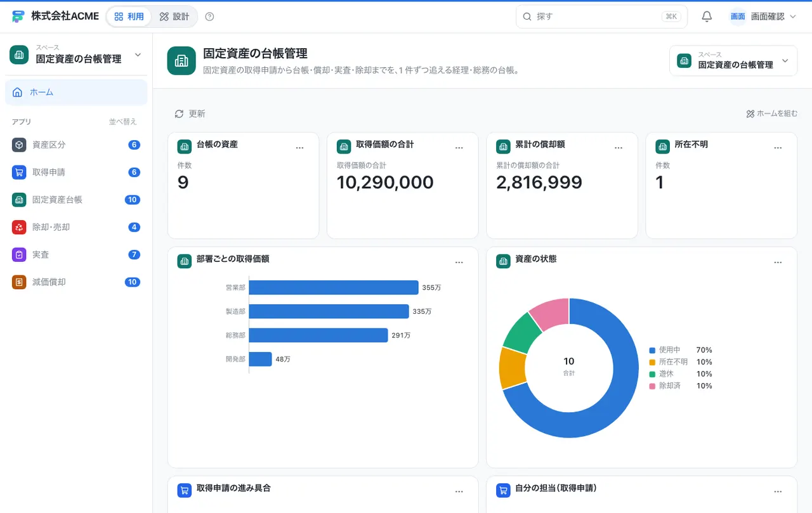Click the 資産区分 cube icon in sidebar
The width and height of the screenshot is (812, 513).
(19, 145)
